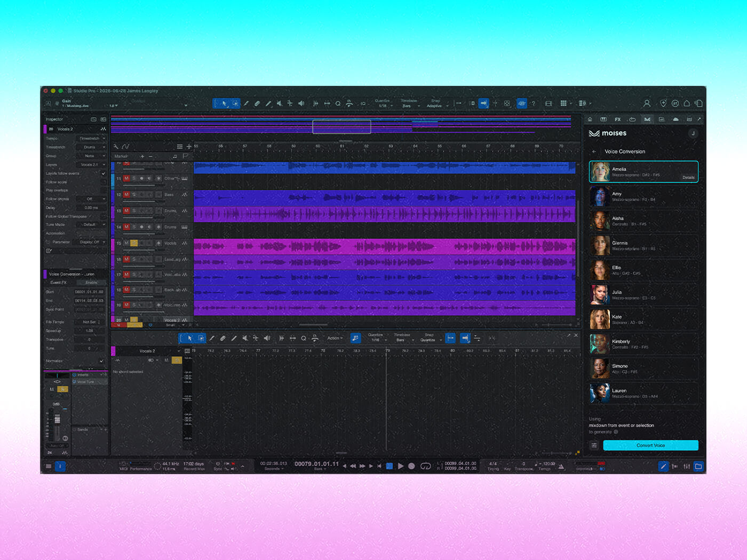Mute track 17 Voice

tap(126, 275)
